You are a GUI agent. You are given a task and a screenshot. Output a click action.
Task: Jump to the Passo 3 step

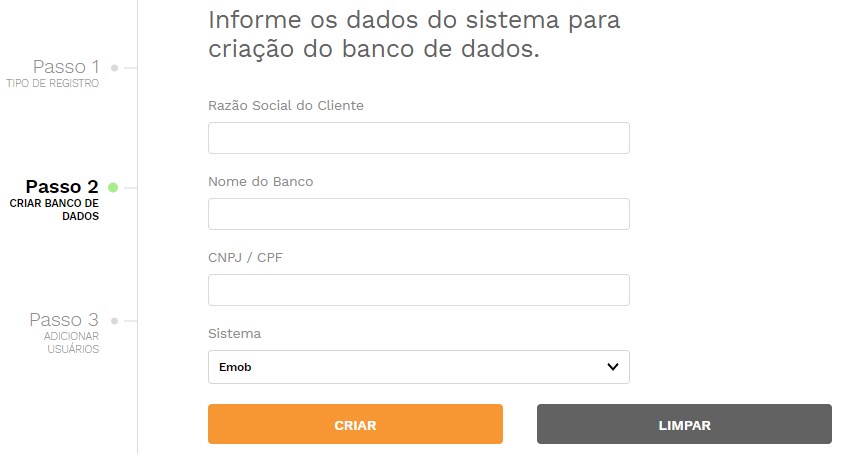click(x=64, y=319)
